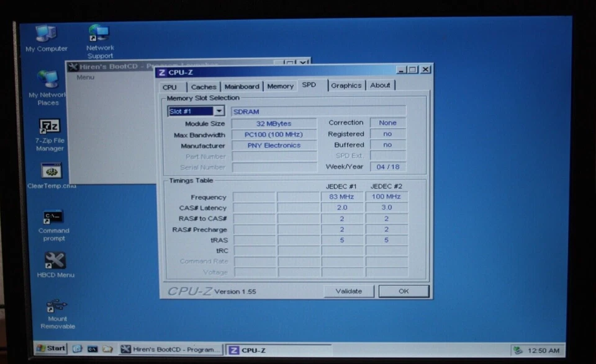Expand the Slot #1 memory slot dropdown
This screenshot has width=596, height=364.
[x=219, y=111]
